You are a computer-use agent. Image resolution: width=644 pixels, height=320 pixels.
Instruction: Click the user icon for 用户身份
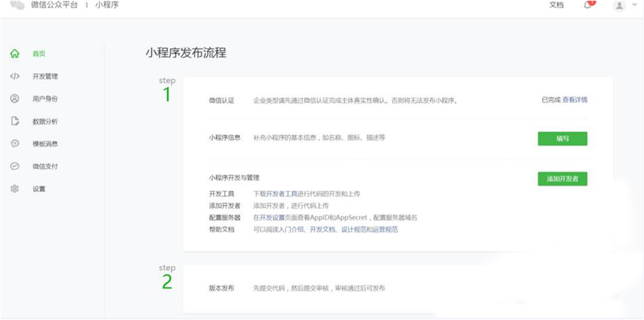15,98
